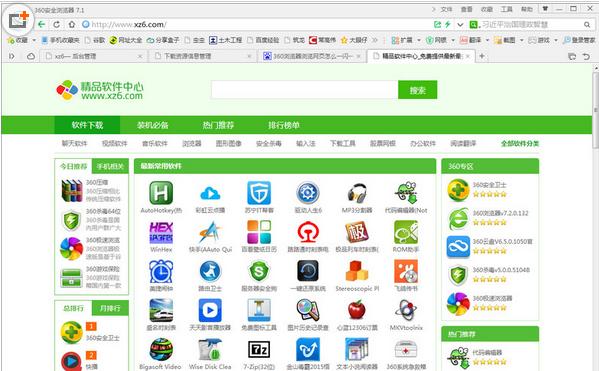This screenshot has width=599, height=371.
Task: Switch to the 360浏览器 blue paw icon tab
Action: tap(312, 56)
